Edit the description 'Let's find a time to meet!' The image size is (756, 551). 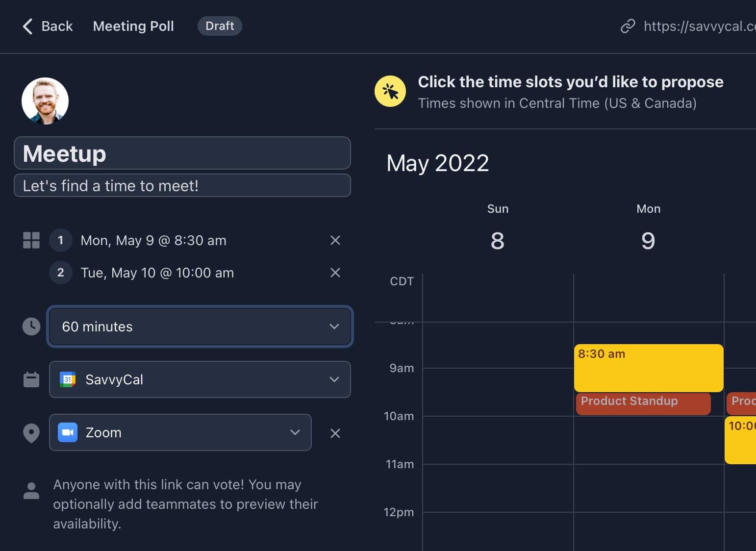[x=182, y=186]
